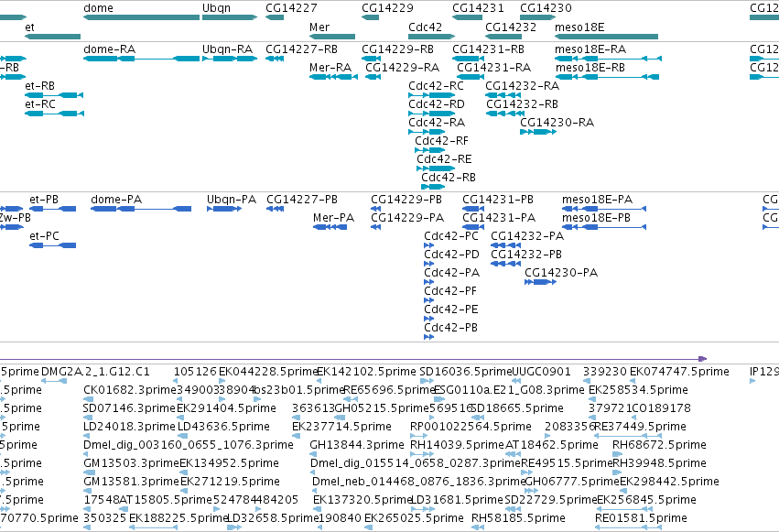Select the Ubqn-PA protein feature
The image size is (779, 532).
tap(224, 209)
